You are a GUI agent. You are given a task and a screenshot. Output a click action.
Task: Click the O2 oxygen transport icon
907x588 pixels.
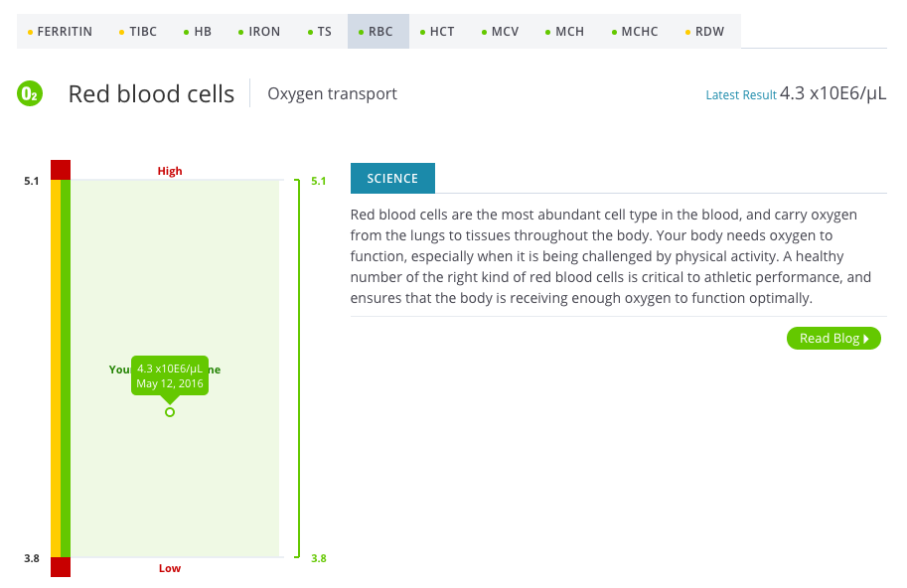[30, 93]
